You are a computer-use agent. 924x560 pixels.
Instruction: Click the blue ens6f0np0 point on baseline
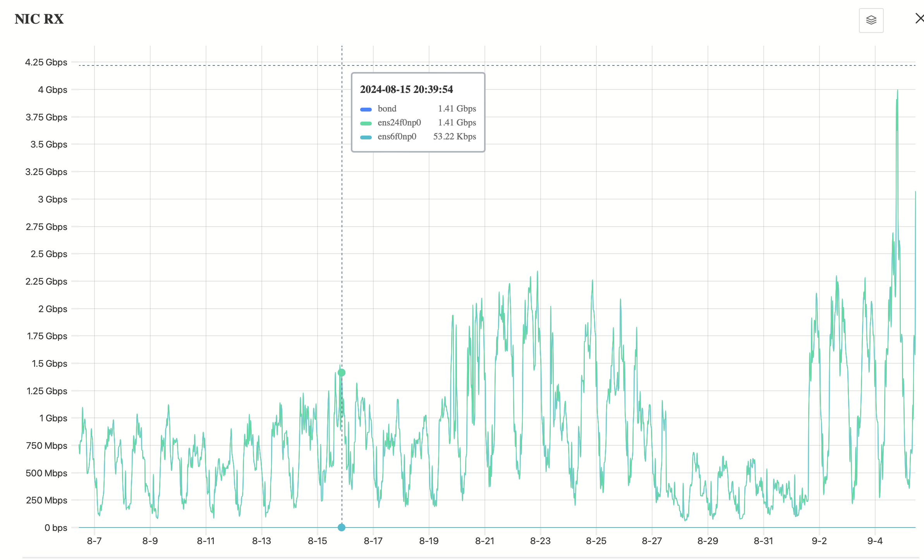point(341,527)
